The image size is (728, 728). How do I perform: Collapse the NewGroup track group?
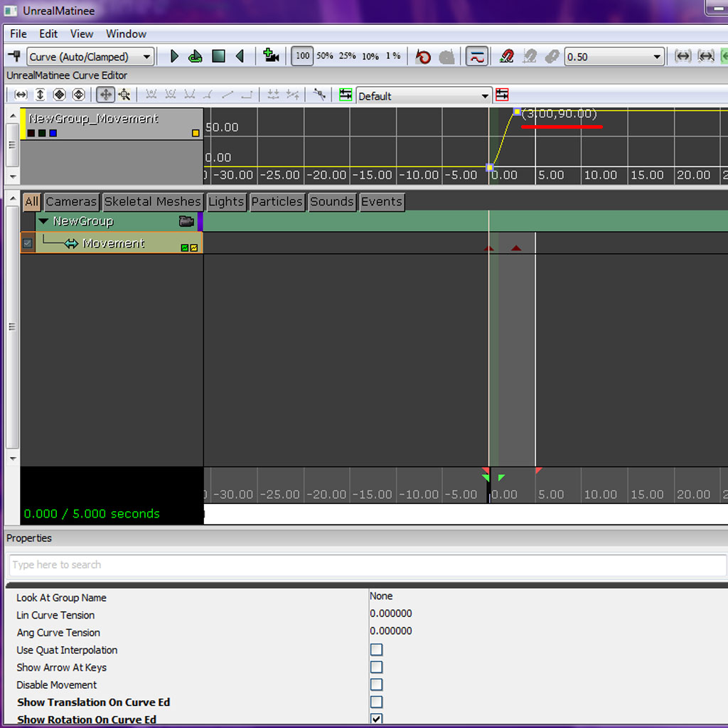tap(43, 222)
